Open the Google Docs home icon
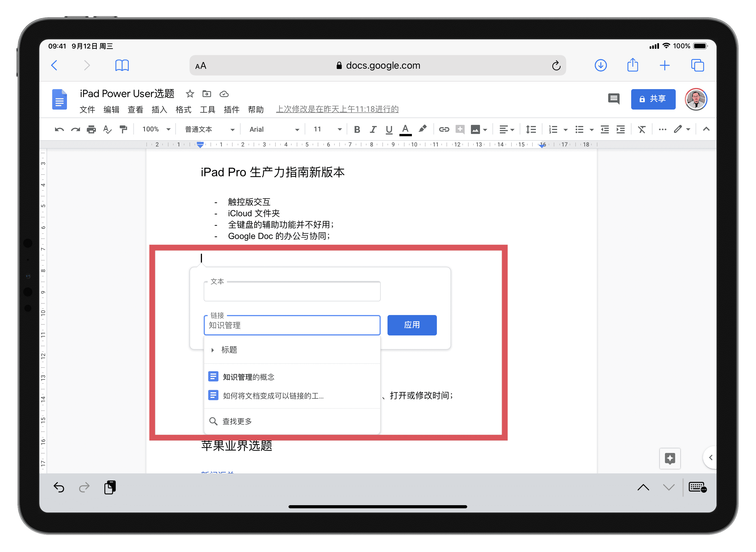The width and height of the screenshot is (756, 552). (x=60, y=99)
